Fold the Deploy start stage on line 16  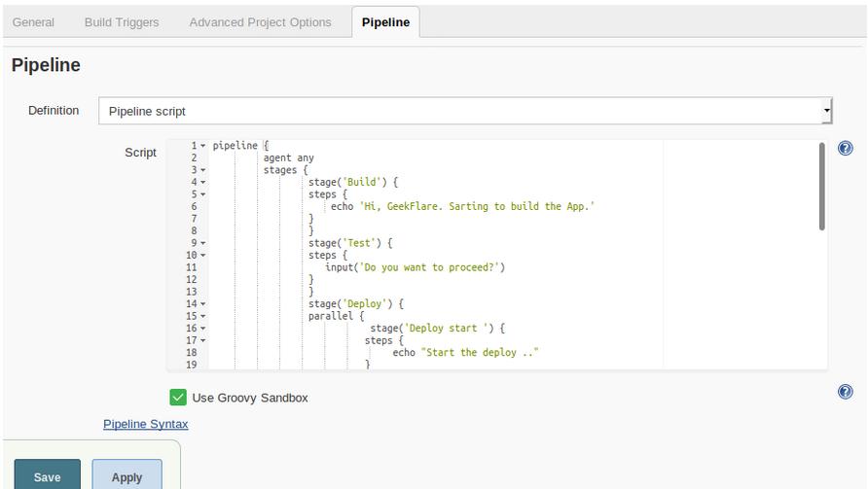tap(202, 329)
